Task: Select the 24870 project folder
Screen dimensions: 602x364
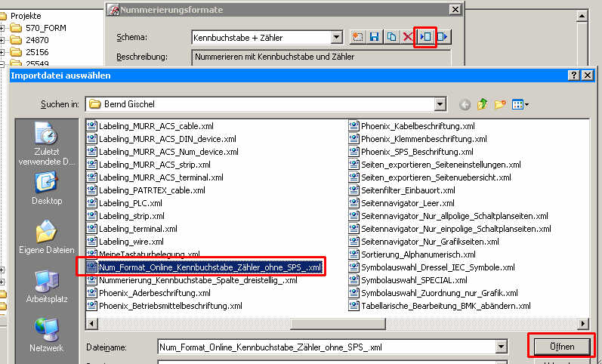Action: [29, 40]
